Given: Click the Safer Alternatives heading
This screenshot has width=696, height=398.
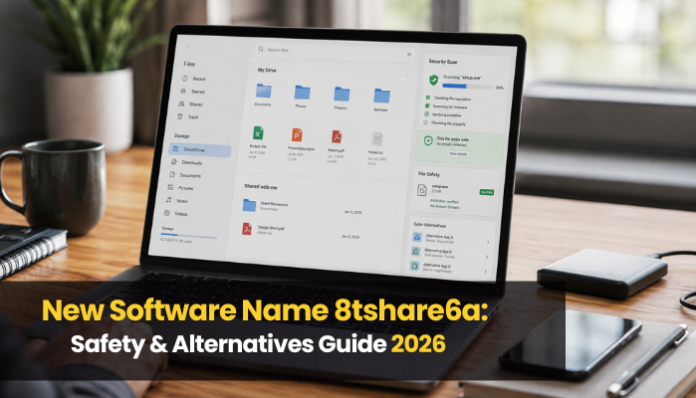Looking at the screenshot, I should click(430, 225).
